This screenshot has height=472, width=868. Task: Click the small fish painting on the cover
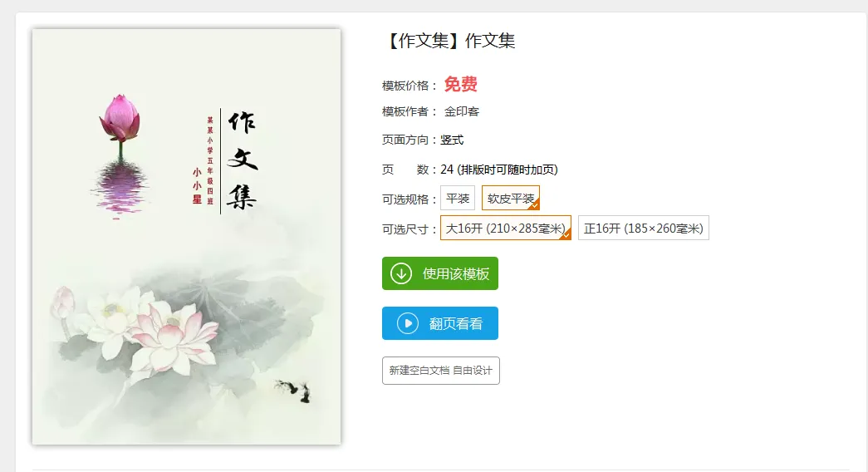click(293, 391)
